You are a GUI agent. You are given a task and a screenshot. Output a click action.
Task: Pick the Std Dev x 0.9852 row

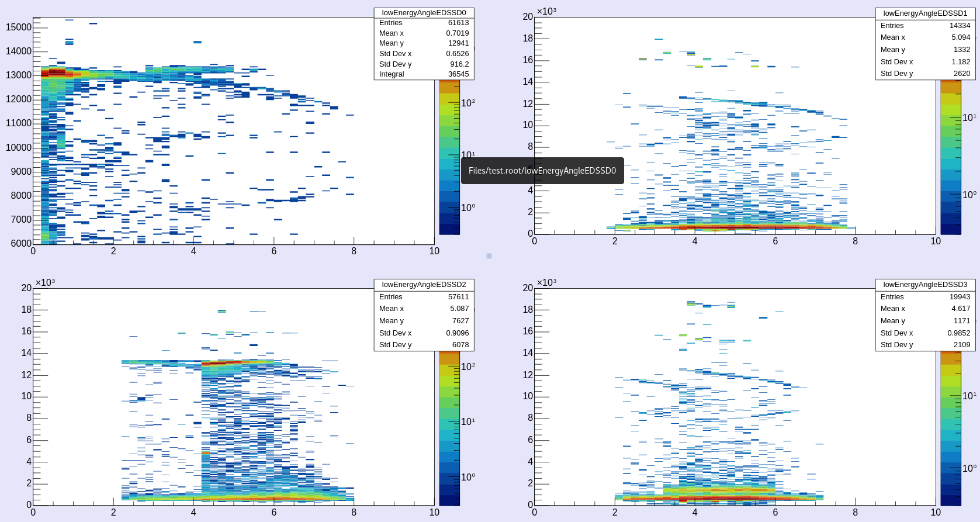tap(925, 333)
